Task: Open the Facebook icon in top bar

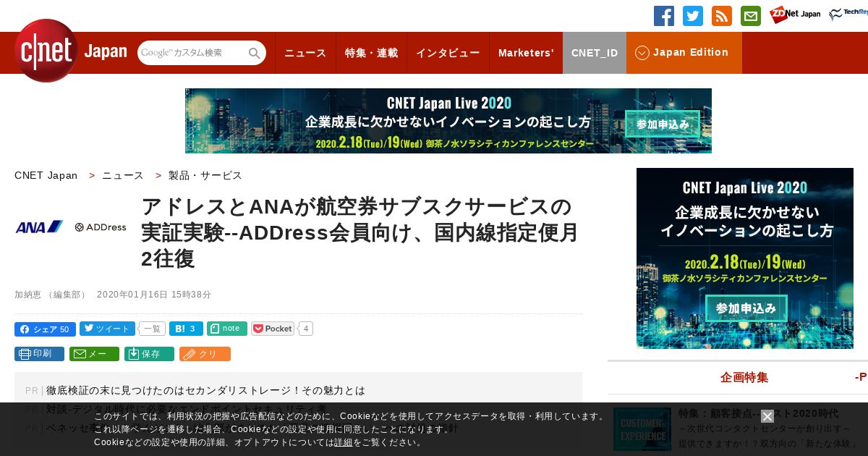Action: click(x=664, y=16)
